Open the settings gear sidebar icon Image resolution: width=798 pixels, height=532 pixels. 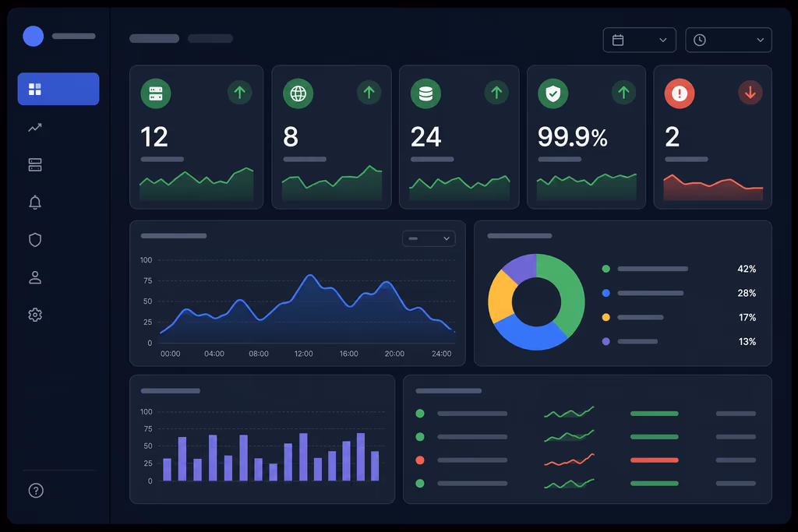click(x=35, y=315)
